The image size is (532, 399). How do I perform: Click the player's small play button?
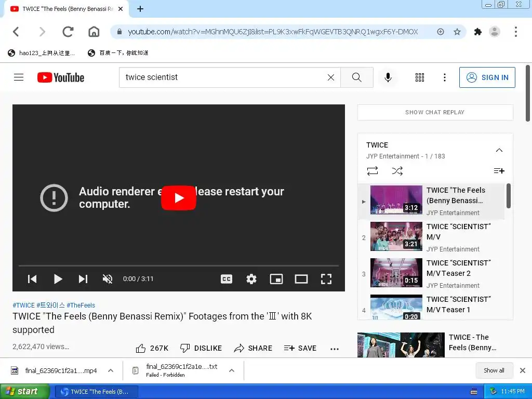58,279
